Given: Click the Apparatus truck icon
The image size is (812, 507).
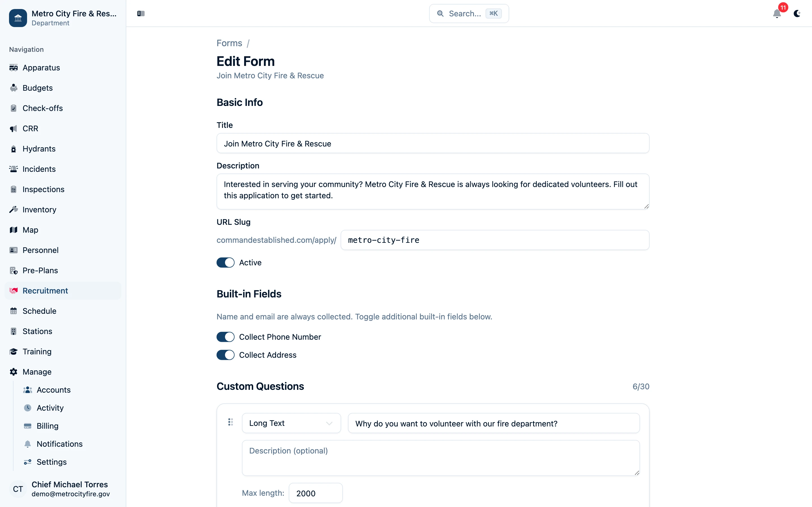Looking at the screenshot, I should point(14,68).
